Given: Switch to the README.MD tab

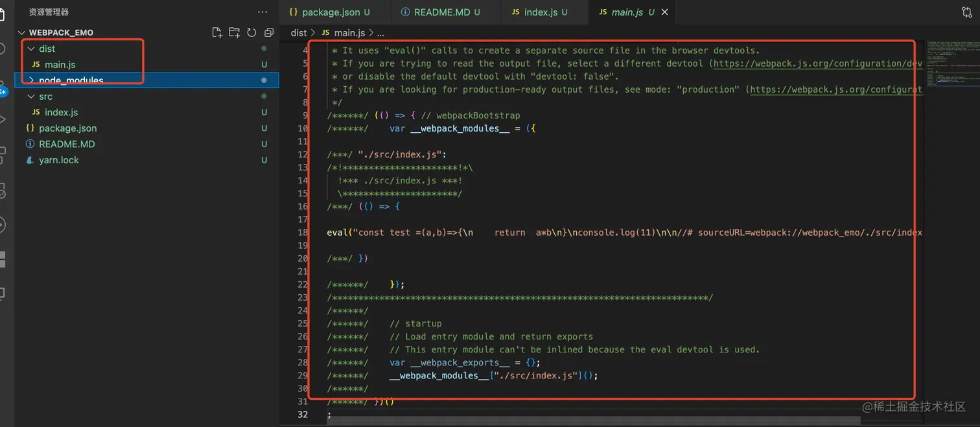Looking at the screenshot, I should coord(446,12).
